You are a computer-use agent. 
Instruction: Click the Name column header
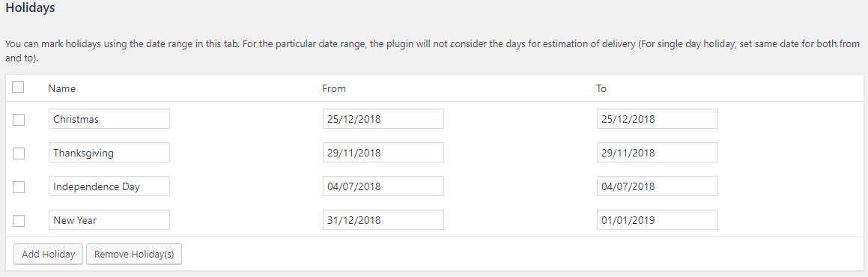click(62, 88)
